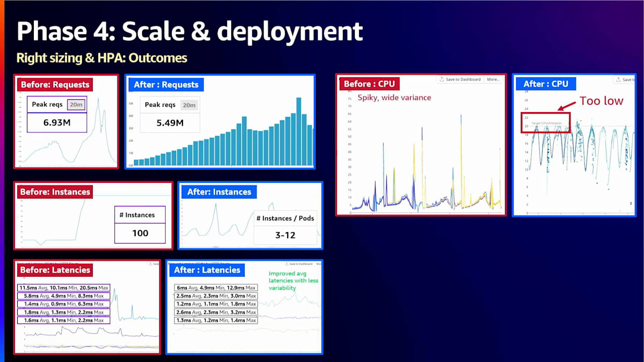644x362 pixels.
Task: Click the 'Spiky, wide variance' note
Action: coord(394,98)
